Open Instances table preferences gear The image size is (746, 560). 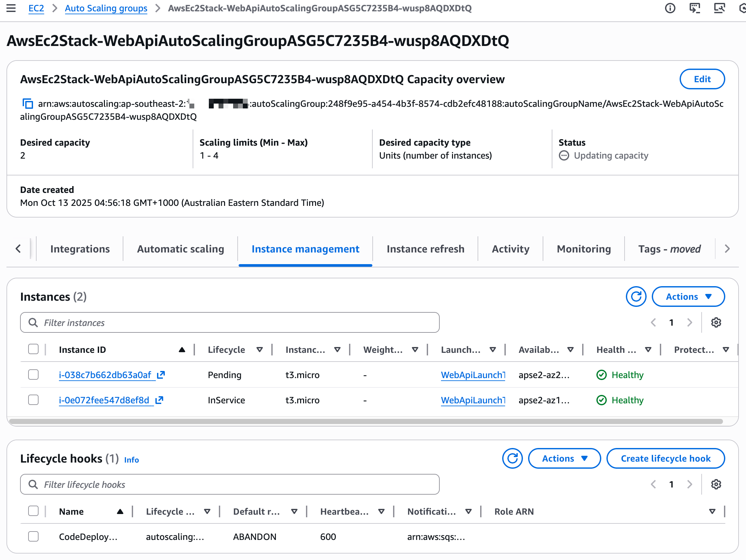point(716,322)
